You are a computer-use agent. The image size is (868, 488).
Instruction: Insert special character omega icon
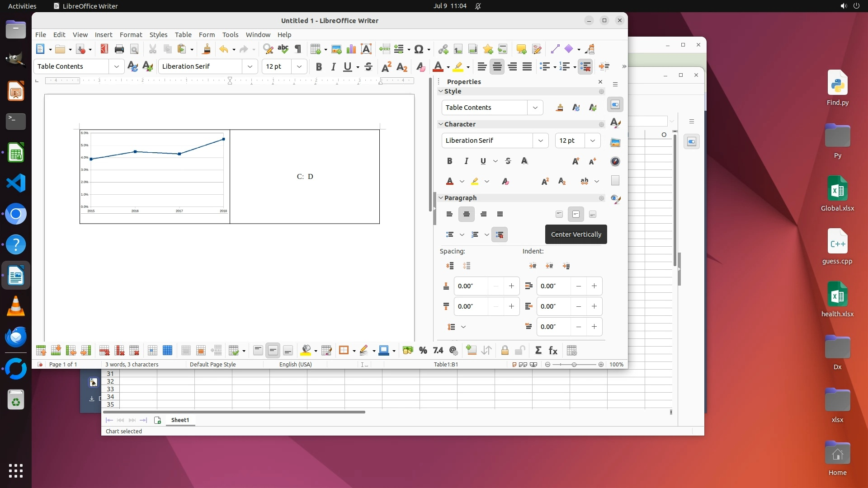click(419, 49)
